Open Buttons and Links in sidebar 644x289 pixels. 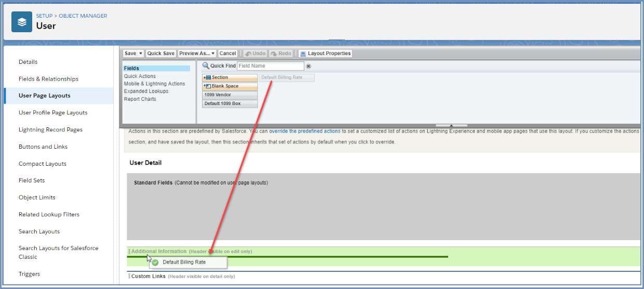coord(43,147)
